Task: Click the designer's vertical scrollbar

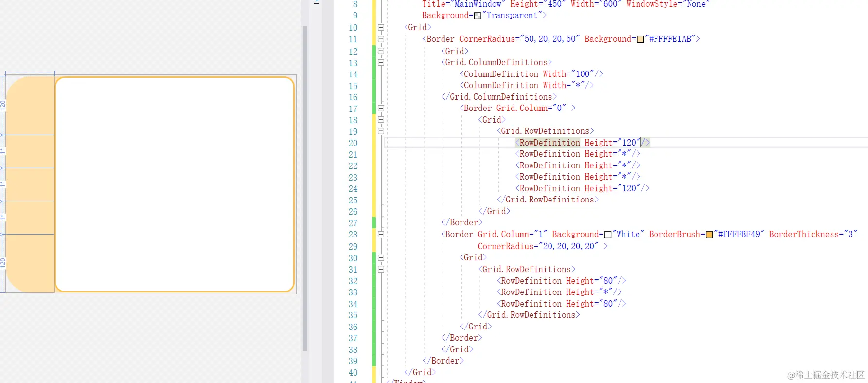Action: (x=305, y=188)
